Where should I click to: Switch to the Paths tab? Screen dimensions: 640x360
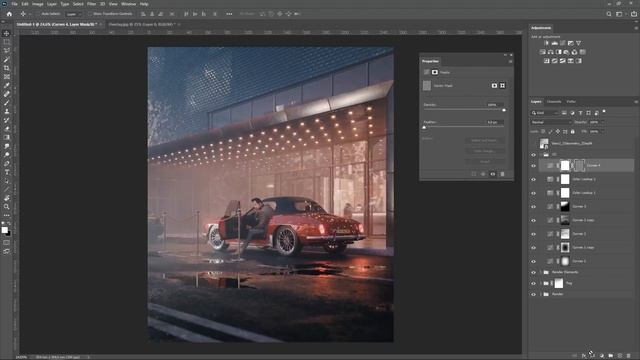(x=571, y=102)
